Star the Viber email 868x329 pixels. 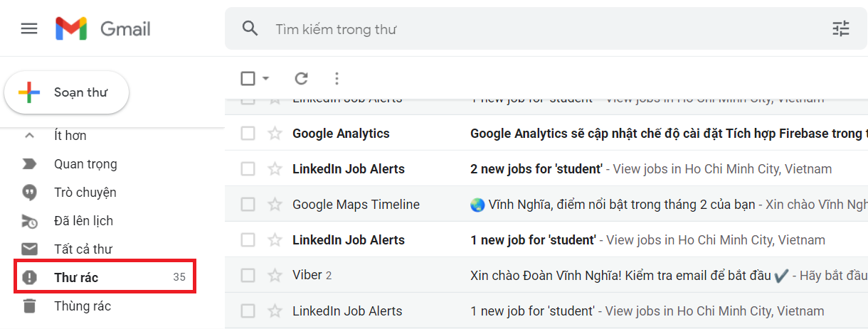coord(275,276)
